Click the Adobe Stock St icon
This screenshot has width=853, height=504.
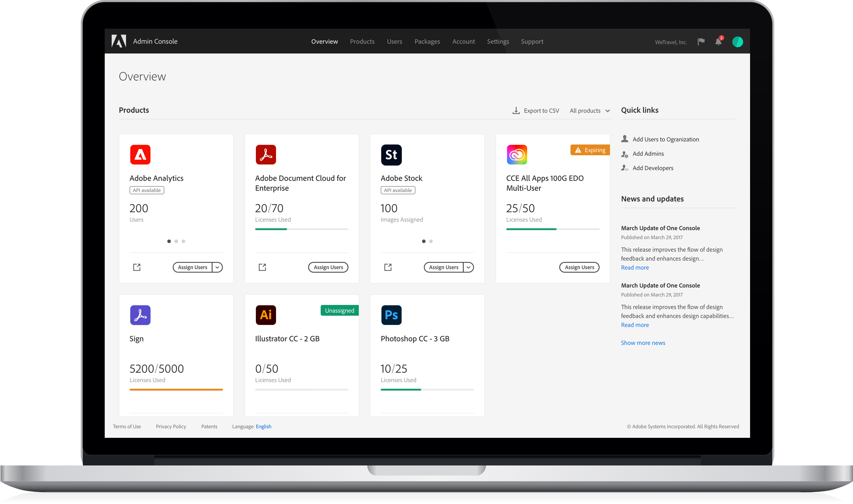(x=391, y=155)
